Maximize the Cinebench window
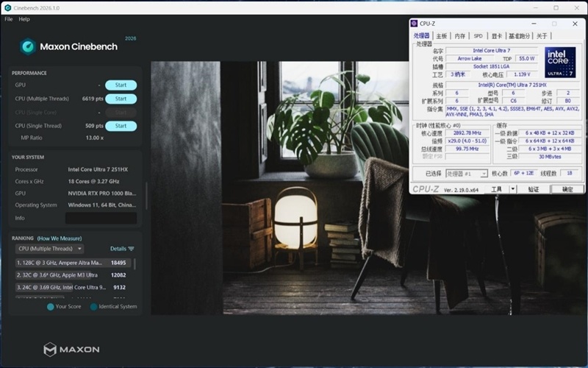This screenshot has height=368, width=588. click(x=556, y=8)
